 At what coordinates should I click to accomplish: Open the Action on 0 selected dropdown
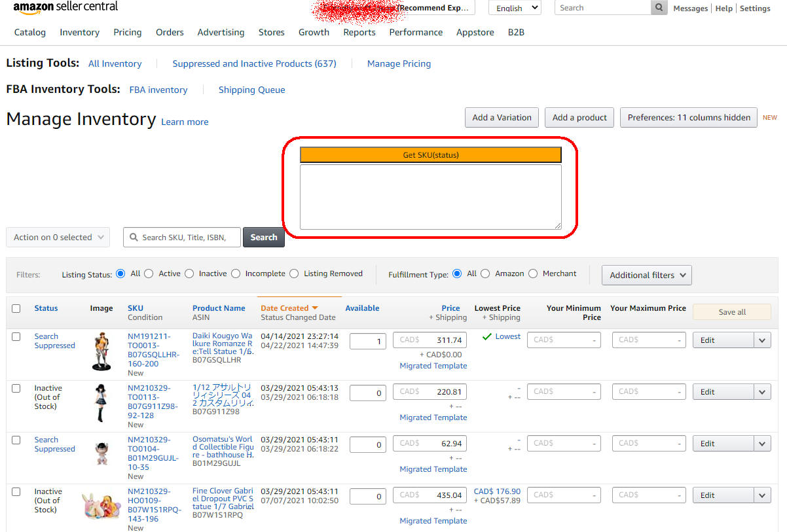coord(58,238)
